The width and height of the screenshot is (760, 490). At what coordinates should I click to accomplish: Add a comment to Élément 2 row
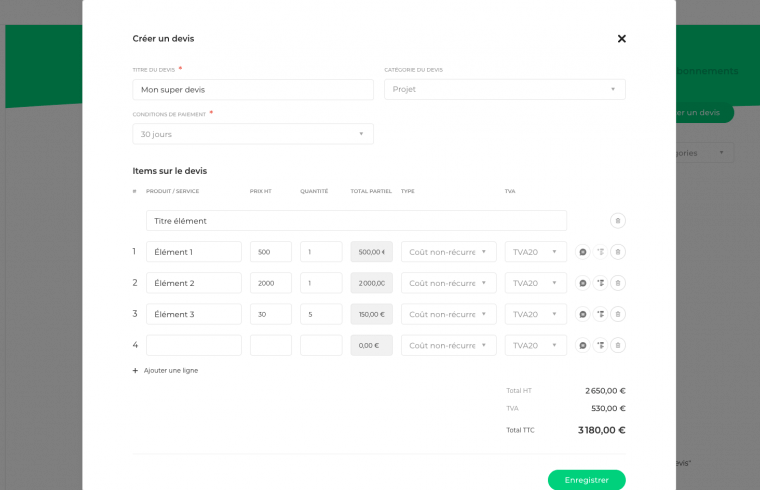[583, 283]
